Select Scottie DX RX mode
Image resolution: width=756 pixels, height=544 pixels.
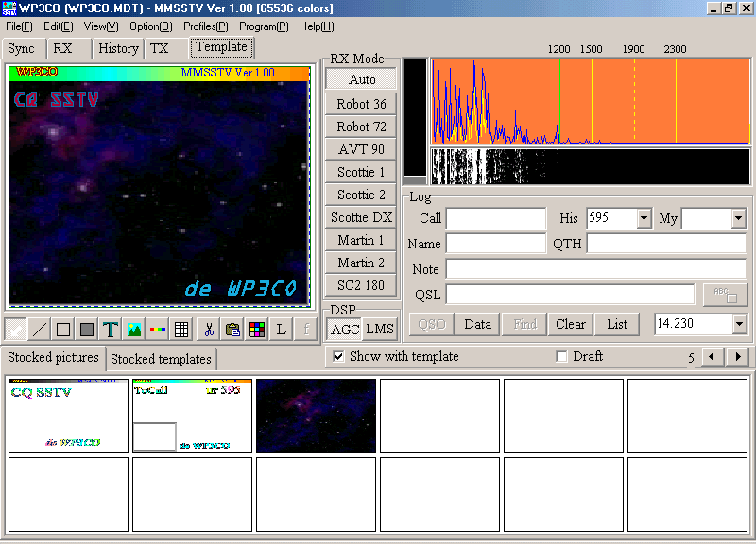pyautogui.click(x=361, y=217)
